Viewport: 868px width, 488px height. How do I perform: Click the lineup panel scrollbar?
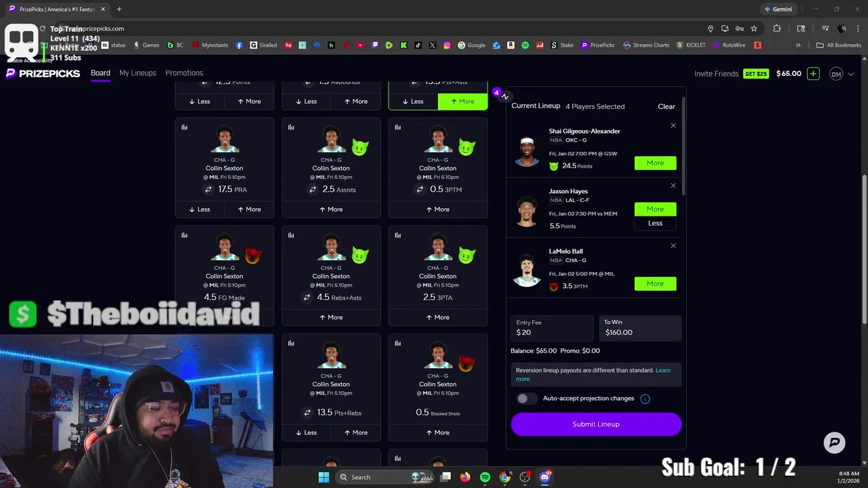pos(684,146)
